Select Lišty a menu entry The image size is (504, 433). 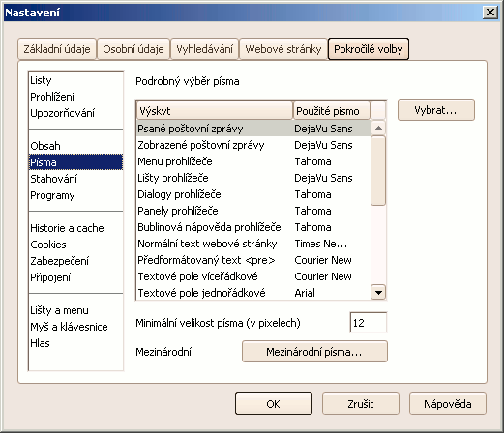tap(75, 310)
